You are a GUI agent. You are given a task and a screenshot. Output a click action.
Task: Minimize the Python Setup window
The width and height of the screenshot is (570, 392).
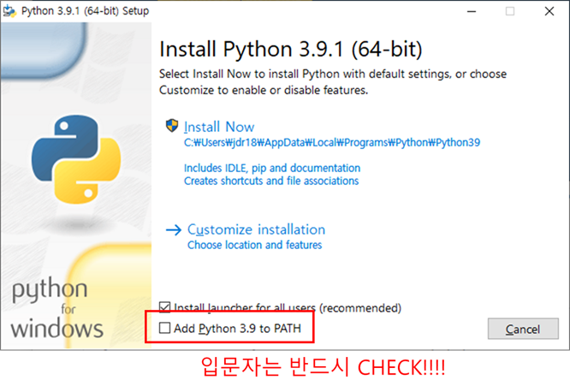click(472, 11)
